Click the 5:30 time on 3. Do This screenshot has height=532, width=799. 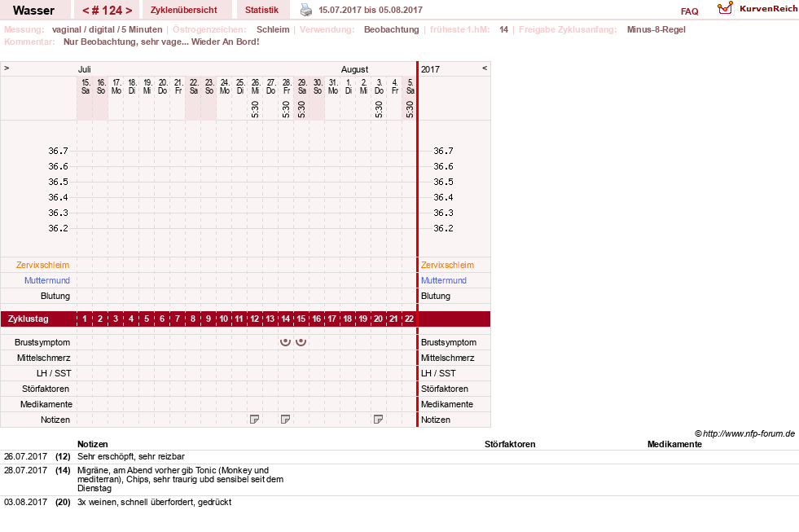pyautogui.click(x=379, y=109)
